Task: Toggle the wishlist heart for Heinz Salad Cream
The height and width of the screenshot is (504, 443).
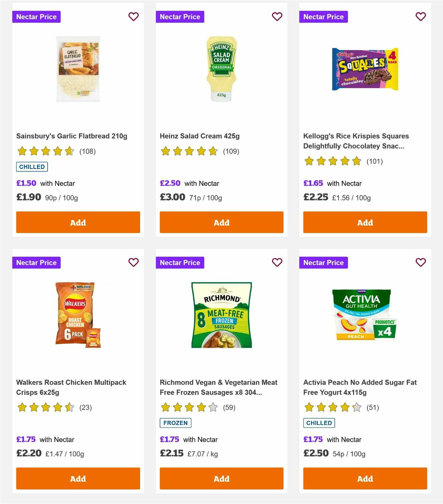Action: pos(277,17)
